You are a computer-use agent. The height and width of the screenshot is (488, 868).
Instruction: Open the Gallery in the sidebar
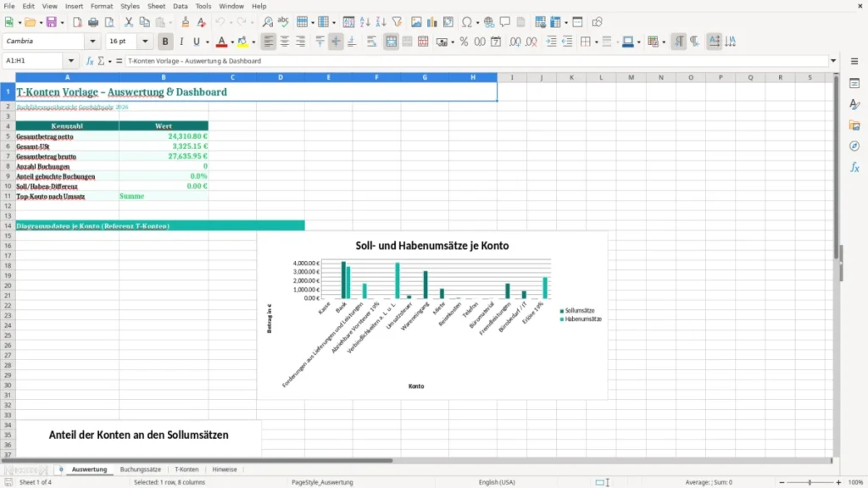(854, 125)
